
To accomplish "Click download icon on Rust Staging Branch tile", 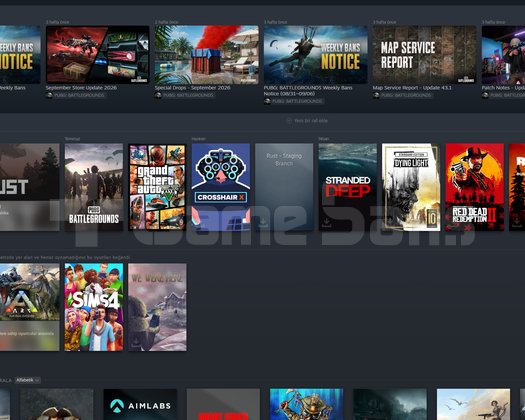I will point(263,222).
